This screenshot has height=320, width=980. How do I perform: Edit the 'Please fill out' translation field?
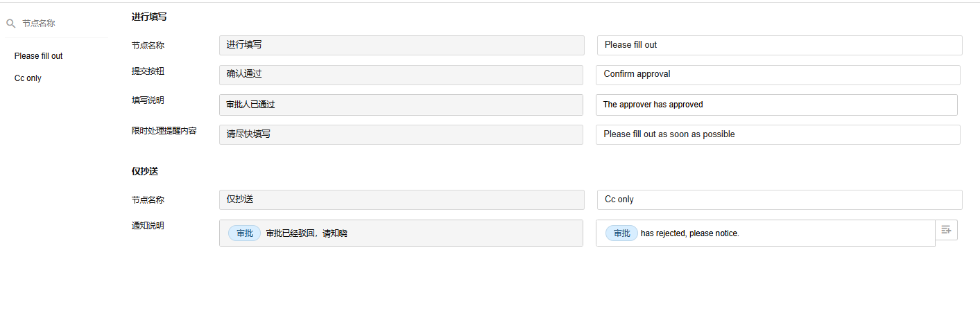tap(780, 45)
